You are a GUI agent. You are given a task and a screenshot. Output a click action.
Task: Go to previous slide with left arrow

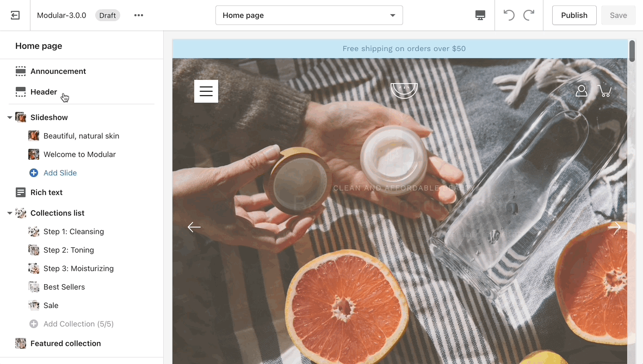click(x=194, y=227)
